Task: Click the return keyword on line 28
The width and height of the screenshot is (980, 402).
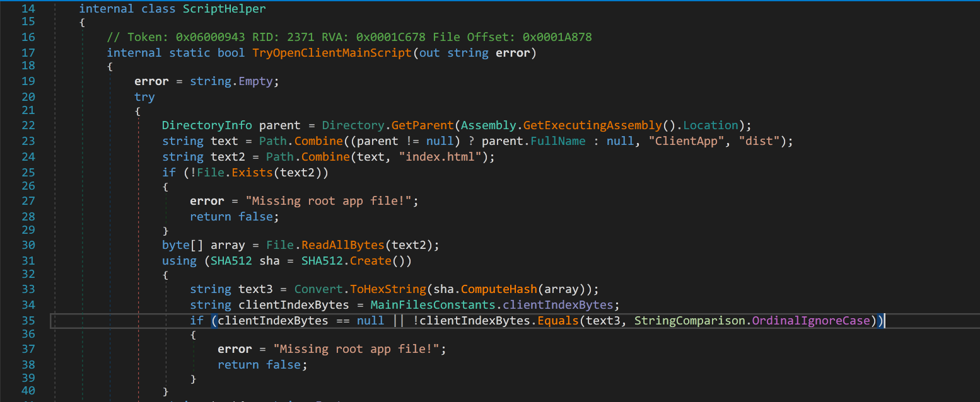Action: pos(210,216)
